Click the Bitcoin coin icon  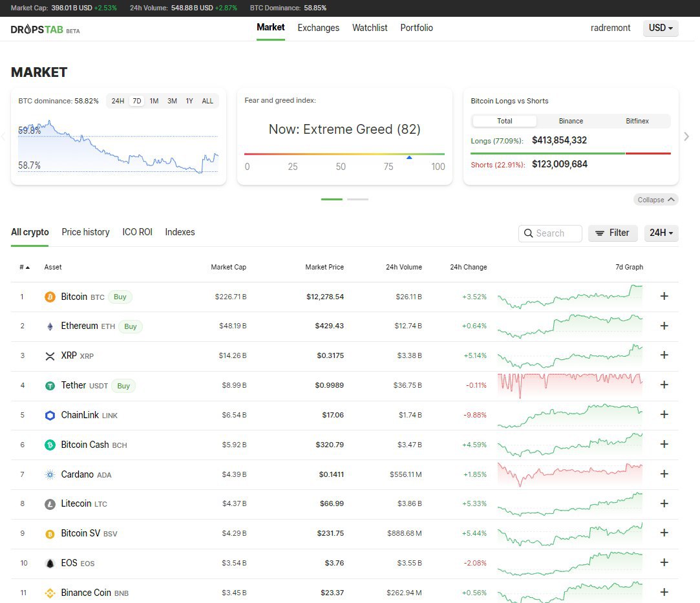[x=50, y=297]
